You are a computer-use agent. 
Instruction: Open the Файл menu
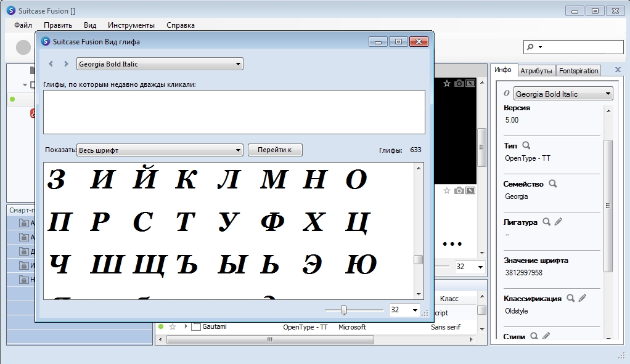(23, 25)
